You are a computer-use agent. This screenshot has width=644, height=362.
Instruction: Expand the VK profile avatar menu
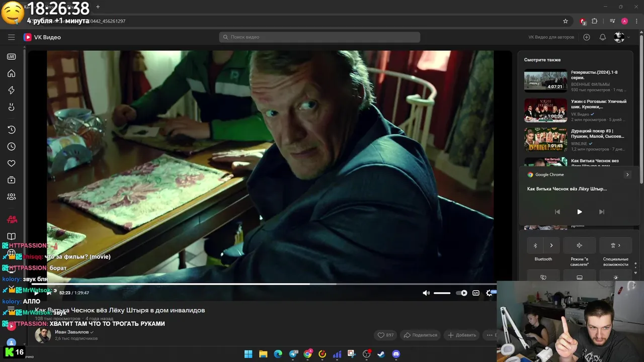coord(621,37)
